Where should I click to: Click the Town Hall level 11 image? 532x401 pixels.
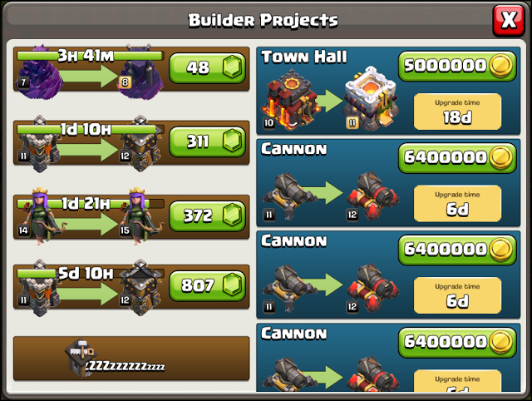point(371,98)
